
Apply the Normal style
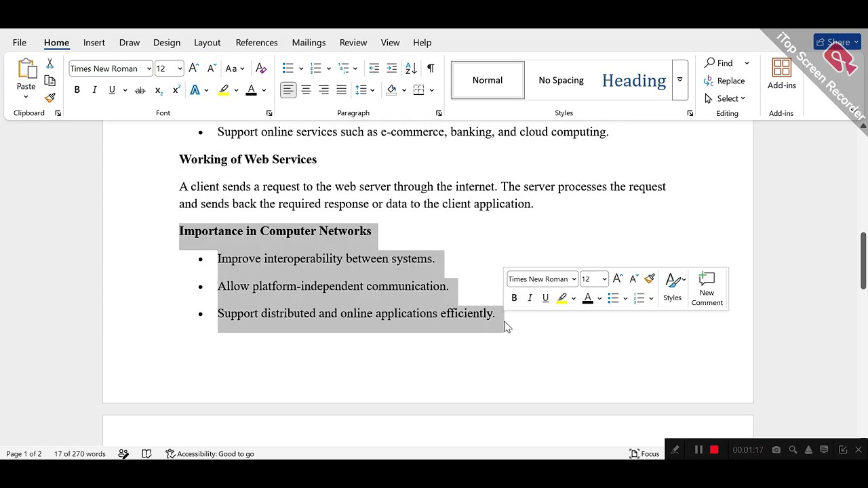[x=488, y=80]
